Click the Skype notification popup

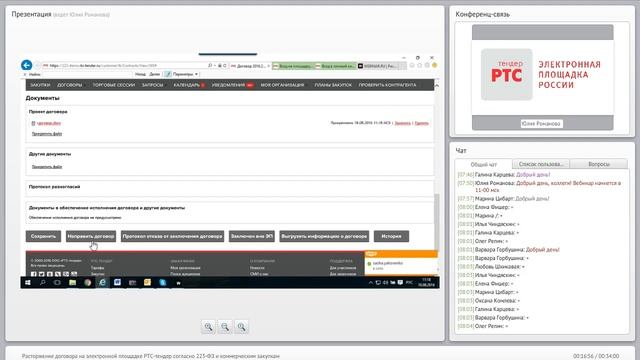click(x=401, y=263)
